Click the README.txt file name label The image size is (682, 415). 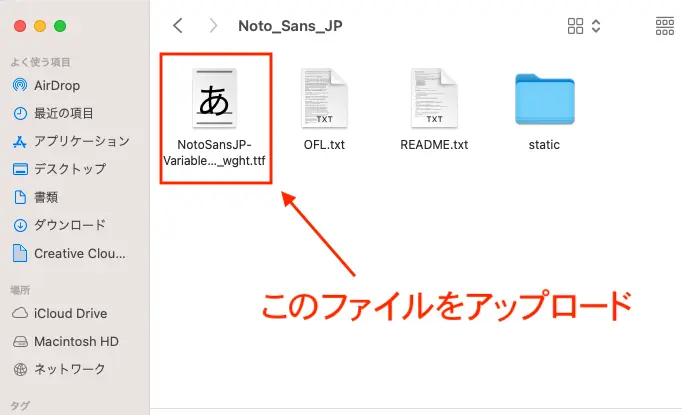(x=434, y=144)
